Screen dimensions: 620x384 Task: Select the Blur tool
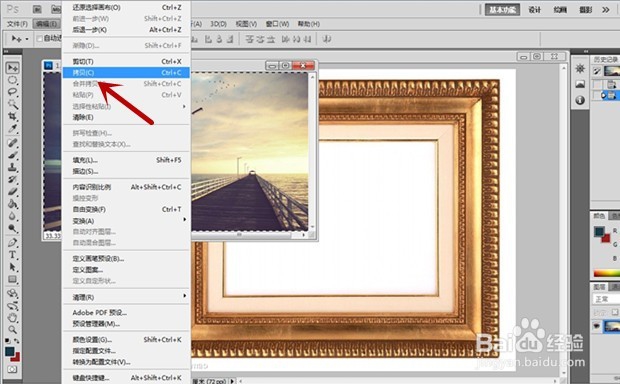point(13,216)
